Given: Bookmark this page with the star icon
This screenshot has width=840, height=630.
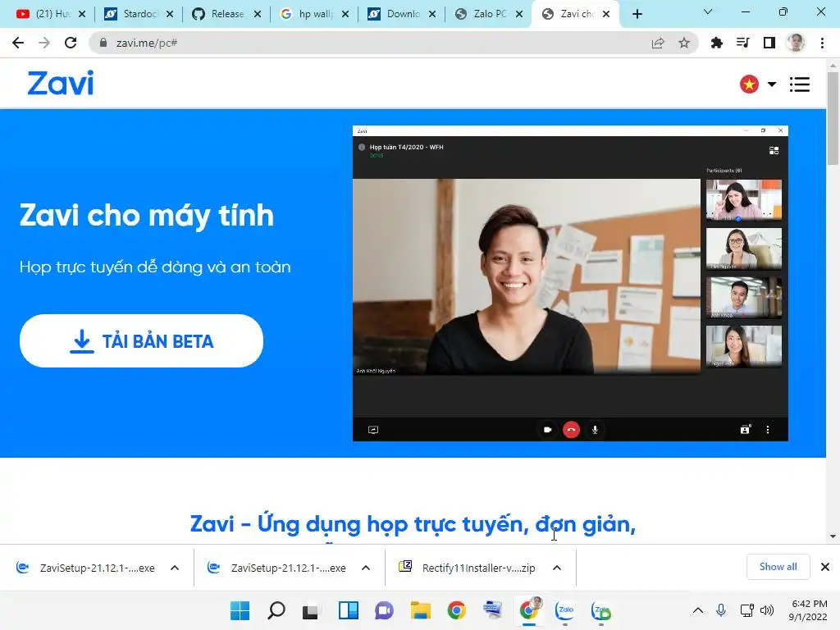Looking at the screenshot, I should (684, 43).
